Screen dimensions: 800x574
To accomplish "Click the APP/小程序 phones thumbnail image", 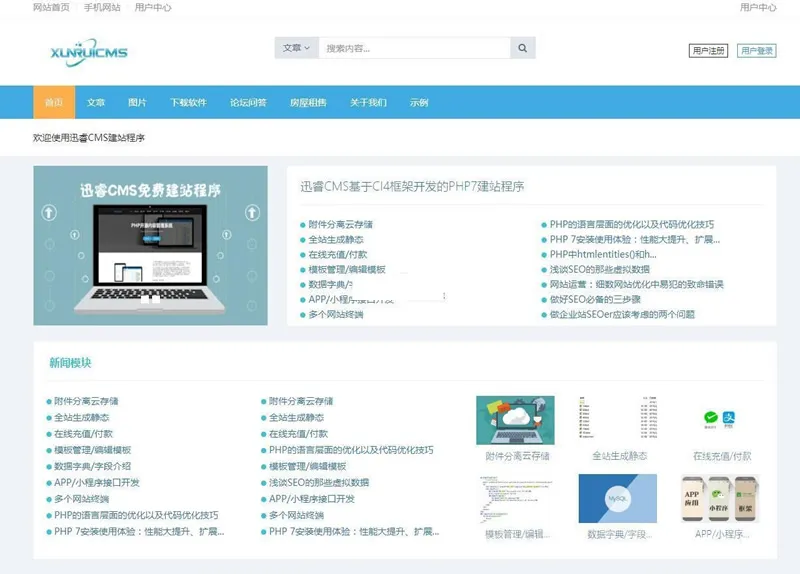I will [721, 498].
